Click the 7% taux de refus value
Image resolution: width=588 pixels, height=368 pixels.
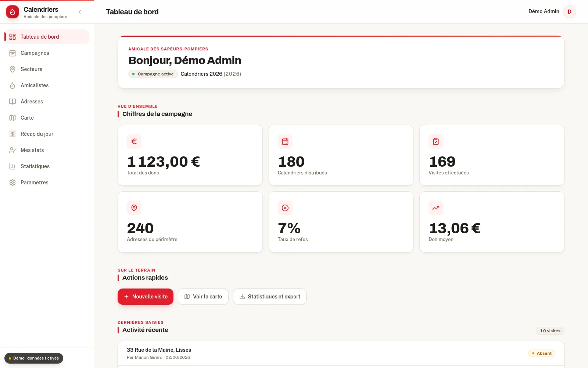point(289,229)
